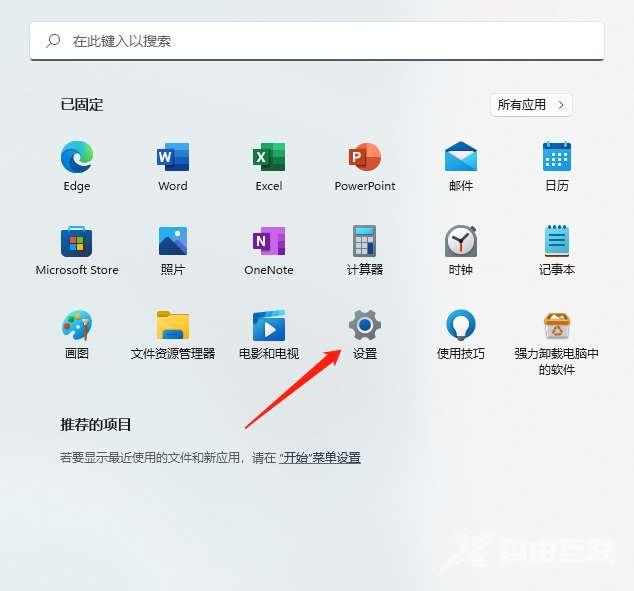Image resolution: width=634 pixels, height=591 pixels.
Task: Launch Word from pinned apps
Action: click(173, 157)
